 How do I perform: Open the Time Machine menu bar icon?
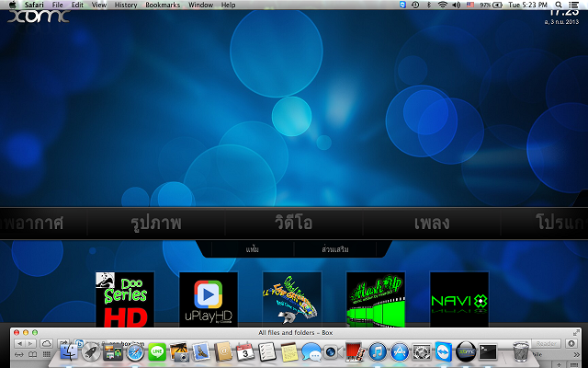[415, 5]
